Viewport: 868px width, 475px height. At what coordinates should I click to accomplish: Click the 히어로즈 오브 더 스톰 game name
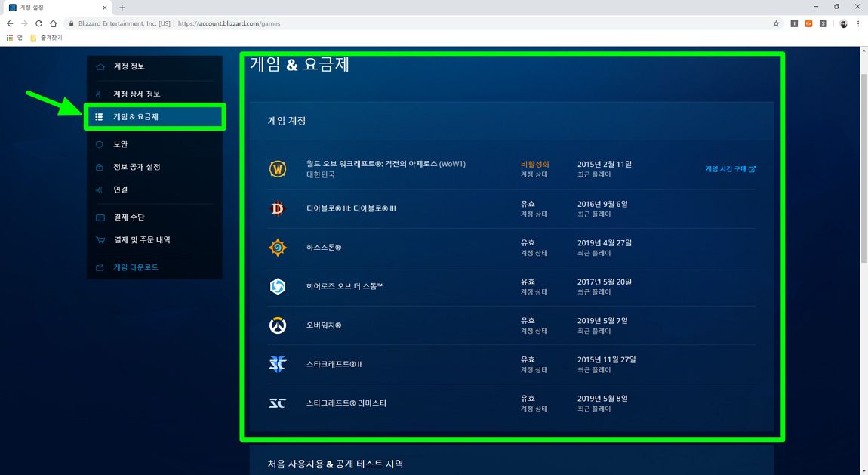point(344,286)
